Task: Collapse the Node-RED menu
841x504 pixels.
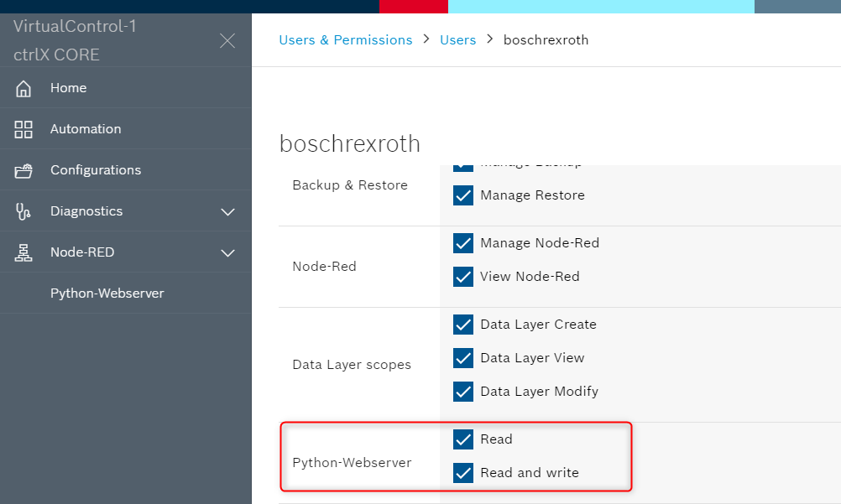Action: click(227, 252)
